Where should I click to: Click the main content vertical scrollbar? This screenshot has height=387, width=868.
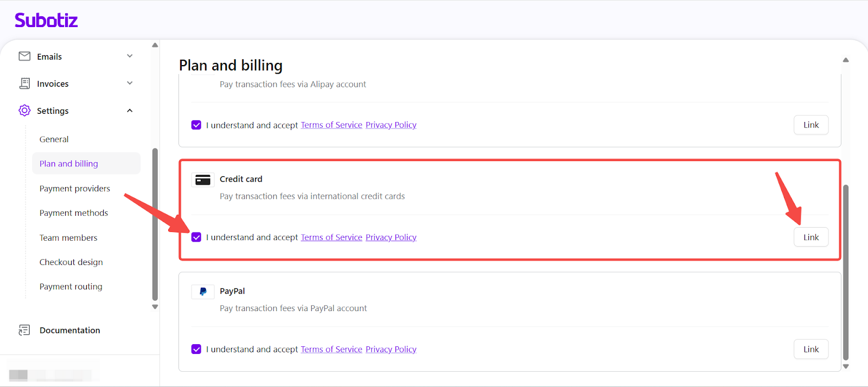pyautogui.click(x=845, y=271)
